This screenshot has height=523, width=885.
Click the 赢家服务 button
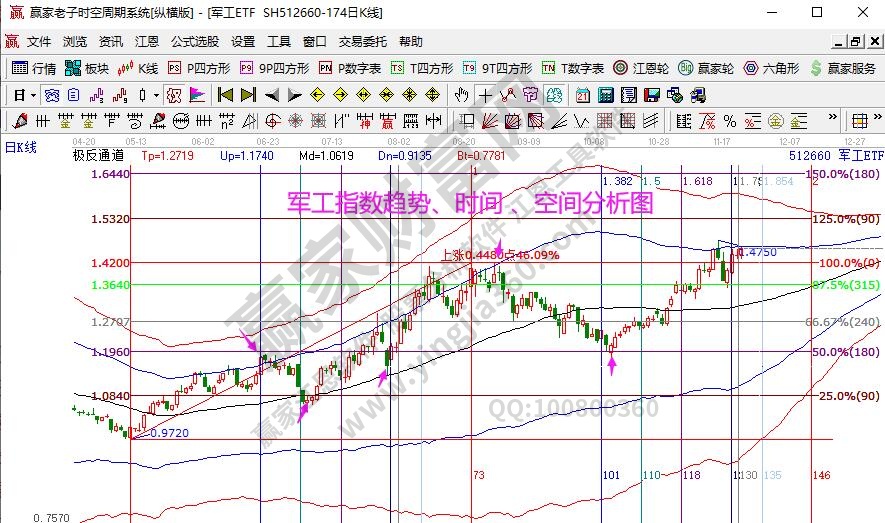point(845,68)
